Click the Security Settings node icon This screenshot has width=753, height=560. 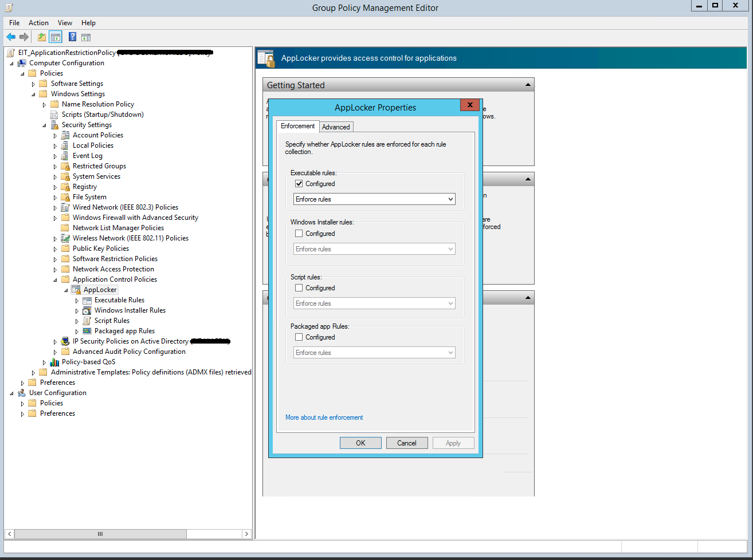(x=54, y=125)
